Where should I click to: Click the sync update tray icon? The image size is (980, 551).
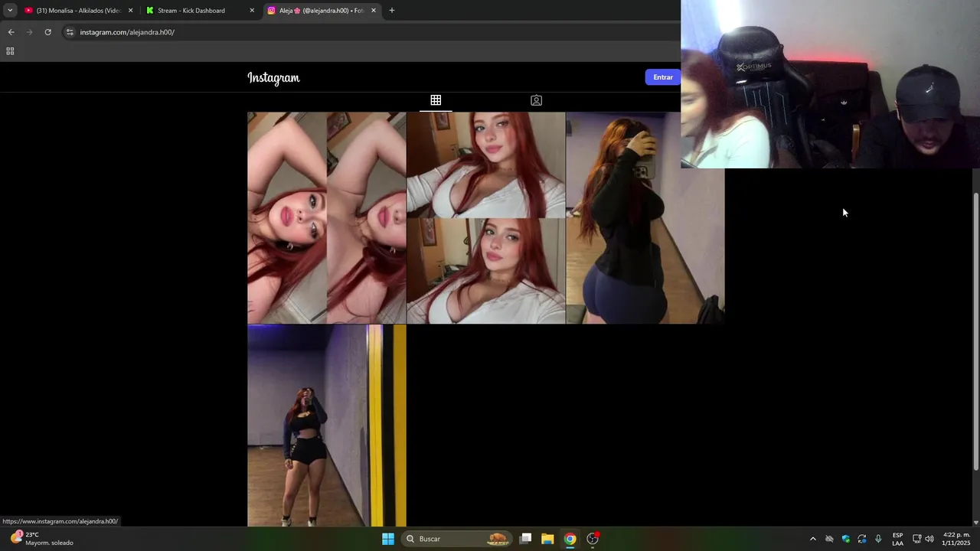(862, 539)
